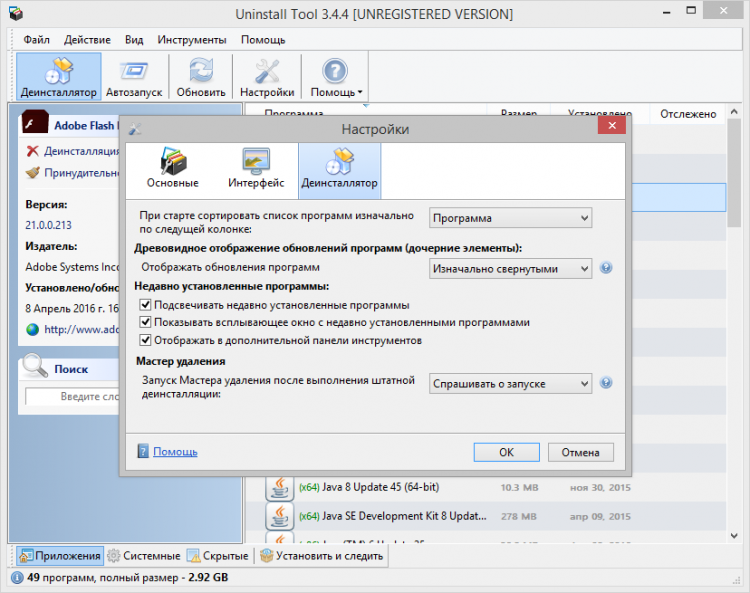The width and height of the screenshot is (750, 593).
Task: Click the Обновить toolbar icon
Action: tap(201, 76)
